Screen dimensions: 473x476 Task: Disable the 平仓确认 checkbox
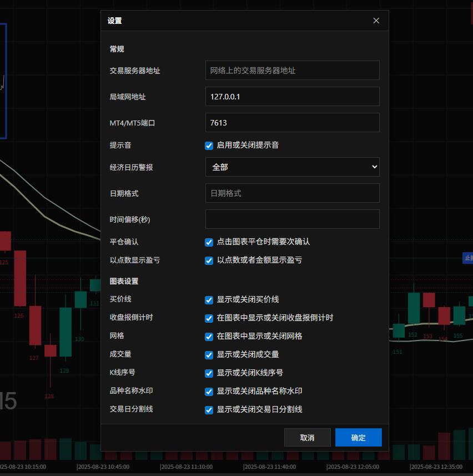[209, 242]
